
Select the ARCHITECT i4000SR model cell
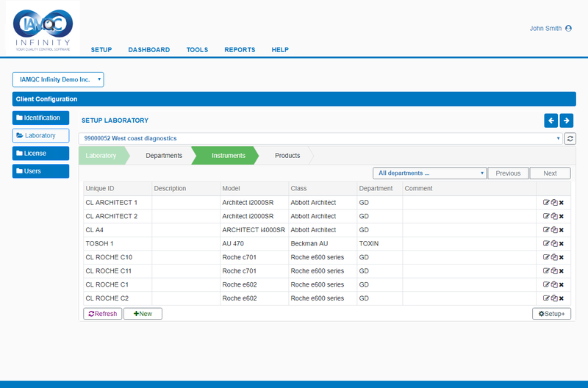[x=254, y=230]
